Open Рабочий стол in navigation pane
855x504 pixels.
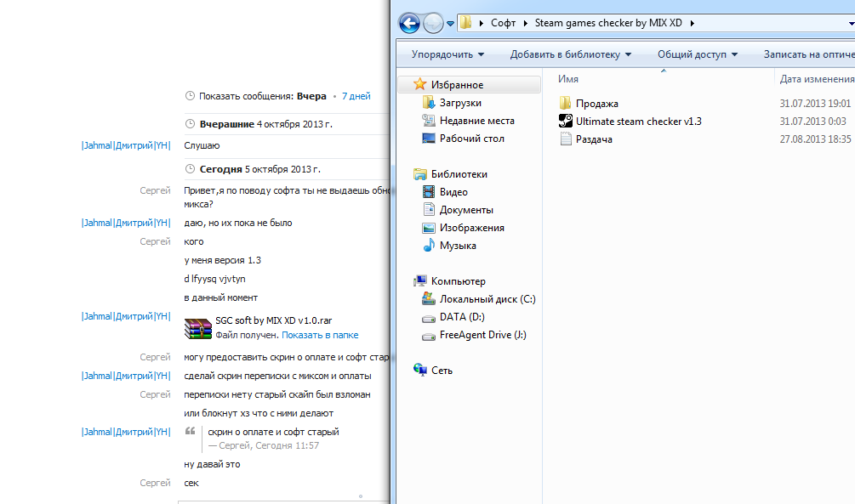[x=471, y=139]
